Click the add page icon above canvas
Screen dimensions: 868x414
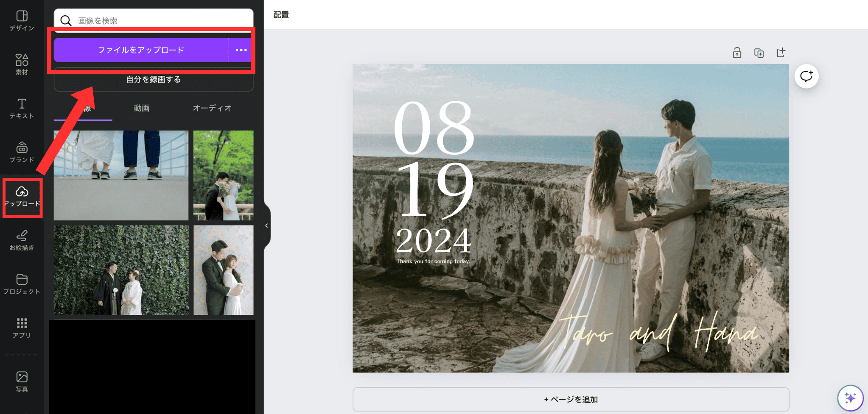[x=781, y=53]
